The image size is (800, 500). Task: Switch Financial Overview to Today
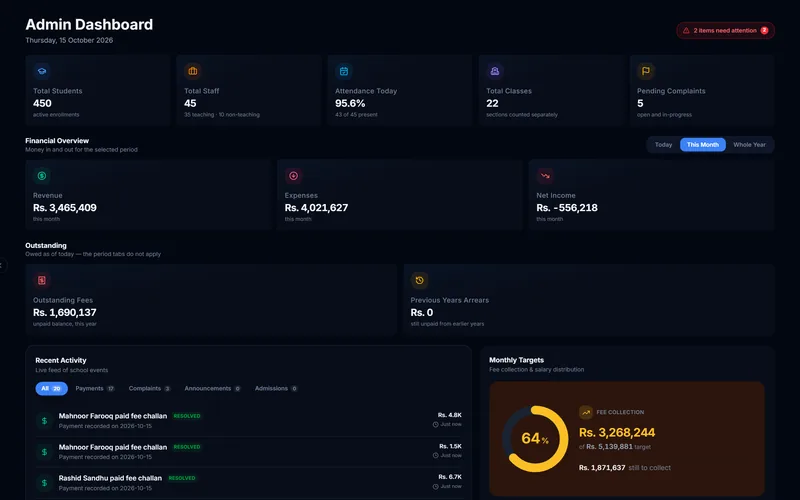pos(663,145)
